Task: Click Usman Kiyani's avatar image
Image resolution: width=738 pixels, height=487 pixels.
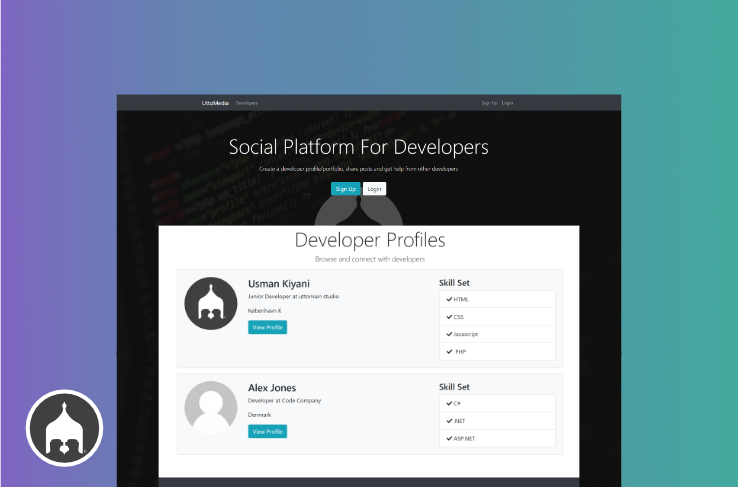Action: [210, 303]
